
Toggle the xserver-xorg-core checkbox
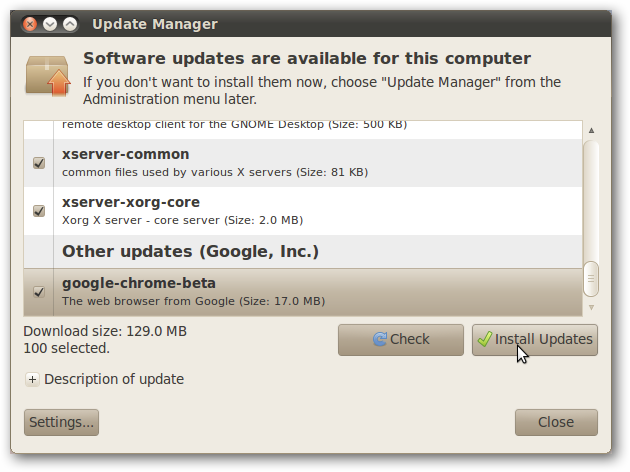pos(39,211)
